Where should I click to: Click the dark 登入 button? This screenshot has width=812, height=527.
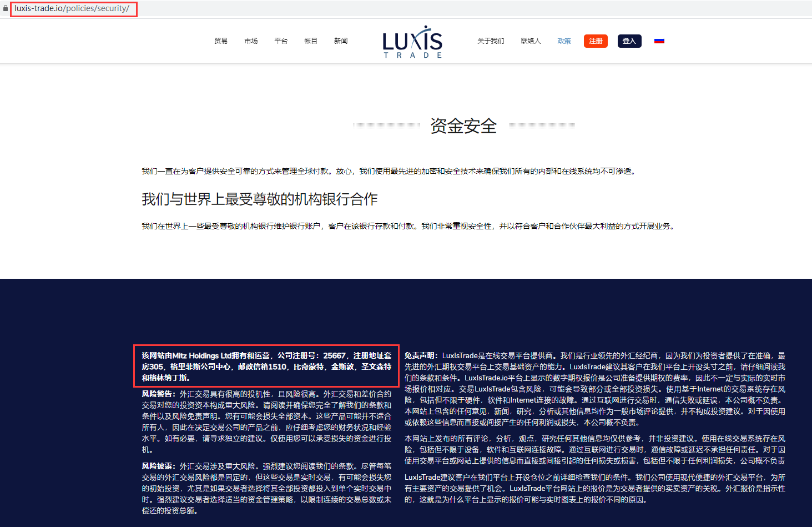tap(629, 41)
